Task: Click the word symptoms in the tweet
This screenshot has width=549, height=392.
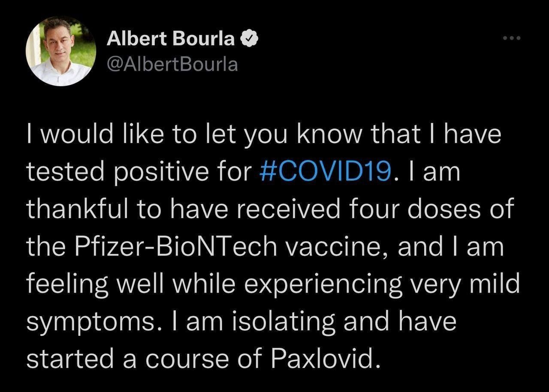Action: click(90, 321)
